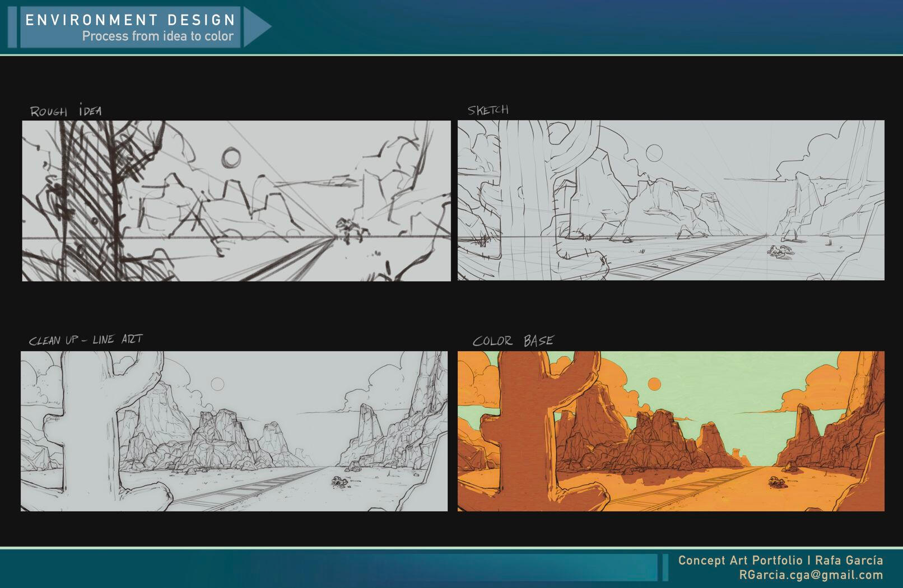Click the 'Process from idea to color' subtitle
Viewport: 903px width, 588px height.
[x=157, y=36]
